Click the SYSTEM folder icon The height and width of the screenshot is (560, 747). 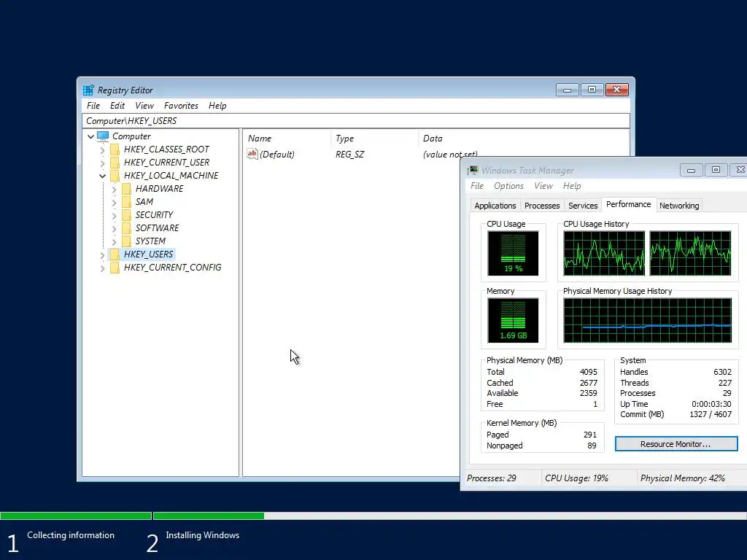(x=126, y=241)
